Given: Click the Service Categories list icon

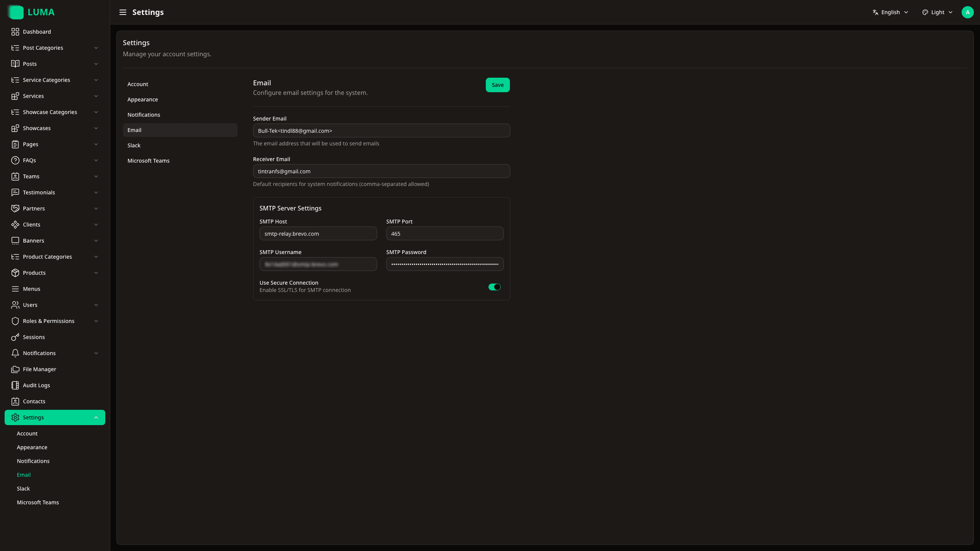Looking at the screenshot, I should [15, 80].
